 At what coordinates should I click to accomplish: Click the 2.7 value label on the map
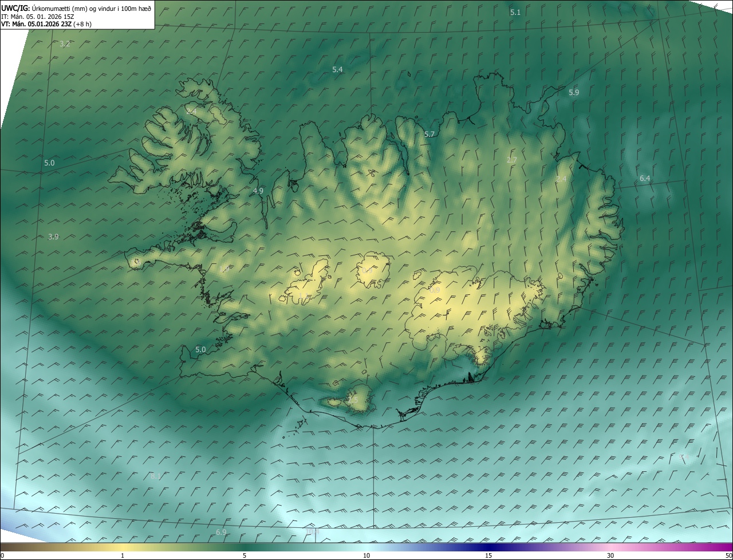(512, 160)
